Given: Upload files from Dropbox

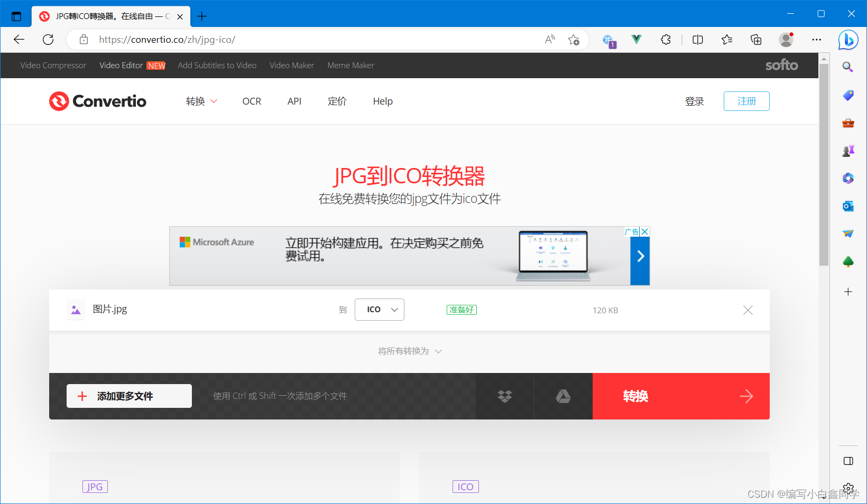Looking at the screenshot, I should [504, 396].
